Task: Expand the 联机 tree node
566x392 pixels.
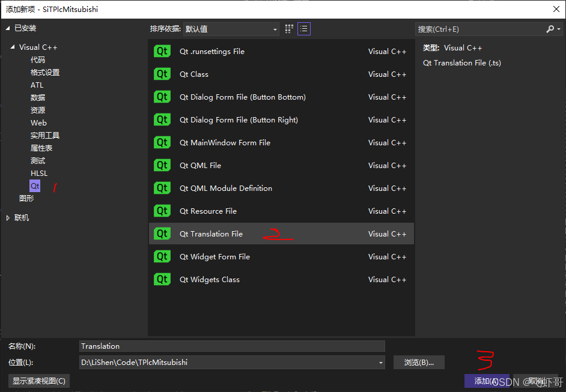Action: 8,218
